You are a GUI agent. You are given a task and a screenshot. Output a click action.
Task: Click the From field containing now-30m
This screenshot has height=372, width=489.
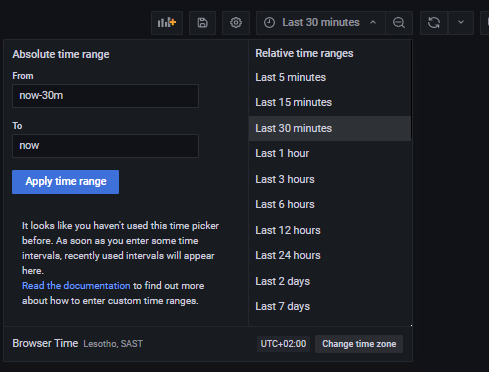(105, 96)
